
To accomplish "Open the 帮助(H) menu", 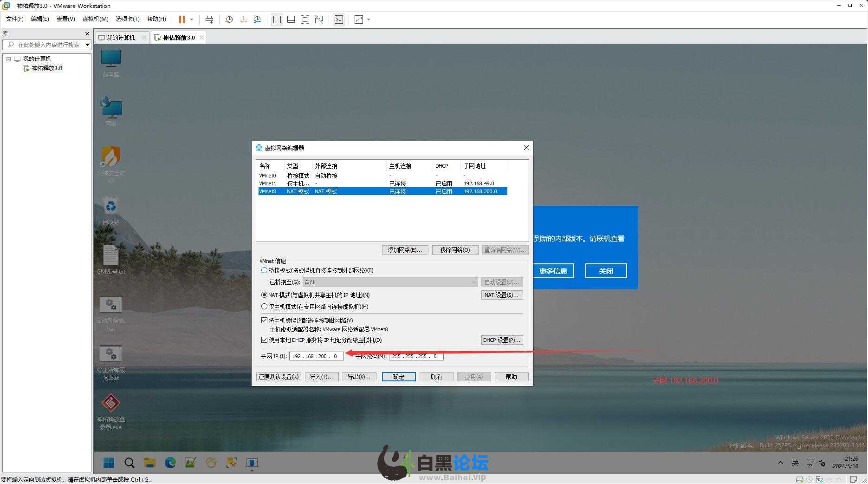I will coord(156,19).
